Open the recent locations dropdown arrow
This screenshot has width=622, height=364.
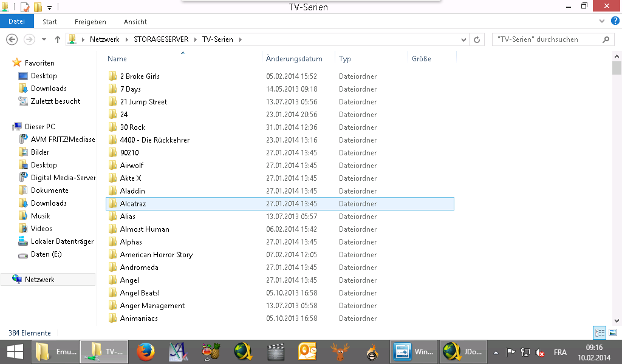(x=44, y=39)
